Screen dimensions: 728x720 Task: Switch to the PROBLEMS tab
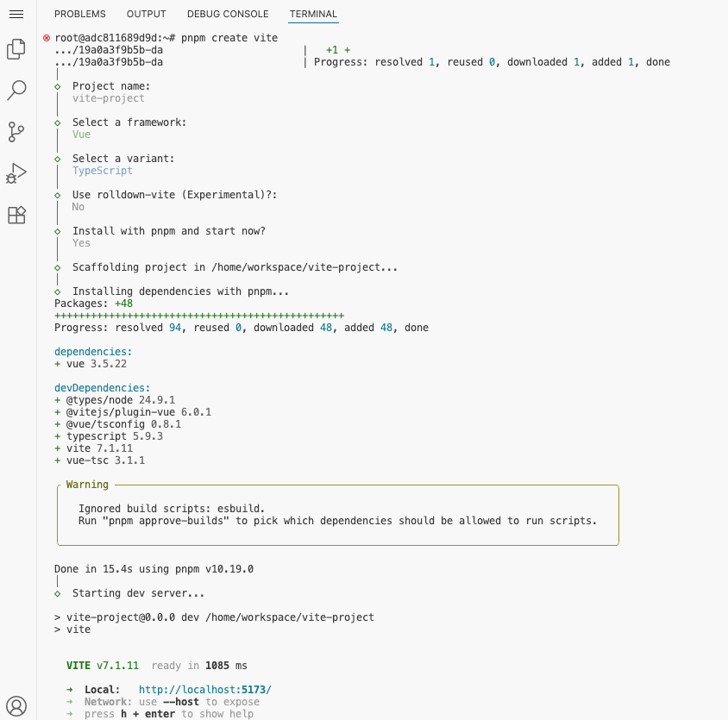pos(80,14)
